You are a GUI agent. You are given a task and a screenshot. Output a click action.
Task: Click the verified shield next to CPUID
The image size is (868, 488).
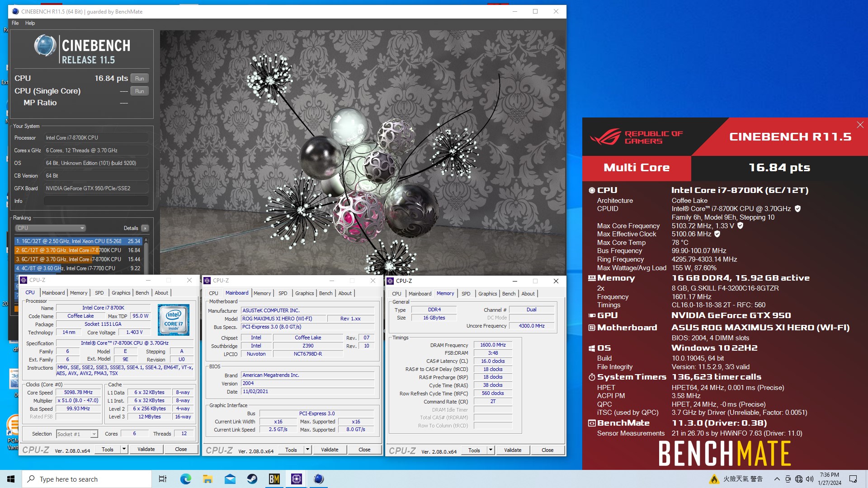tap(798, 209)
